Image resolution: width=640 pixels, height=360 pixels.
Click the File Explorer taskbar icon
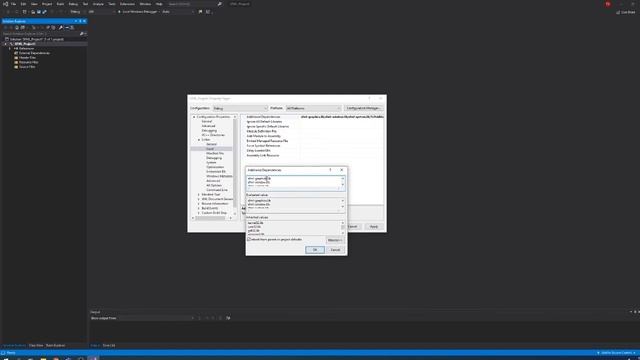pos(43,358)
